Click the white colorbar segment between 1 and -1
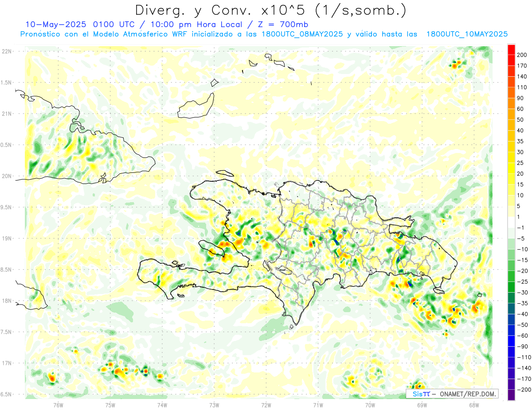The width and height of the screenshot is (532, 411). 511,222
